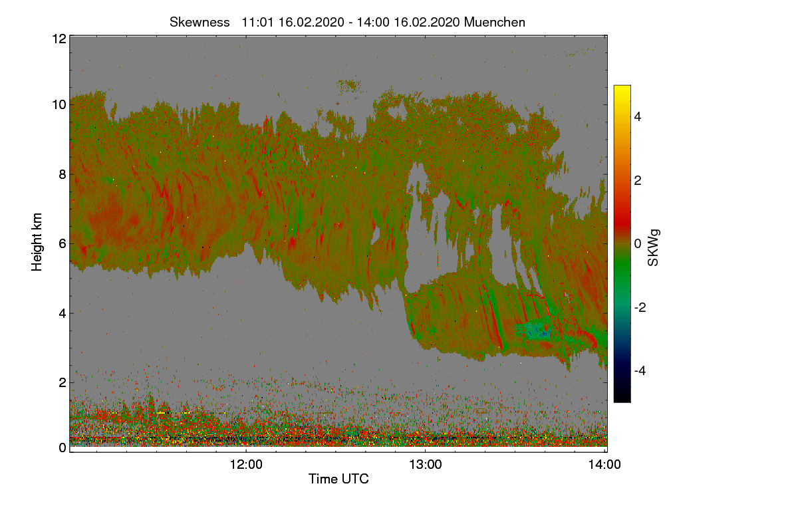
Task: Click the "Height km" y-axis label
Action: pyautogui.click(x=37, y=242)
